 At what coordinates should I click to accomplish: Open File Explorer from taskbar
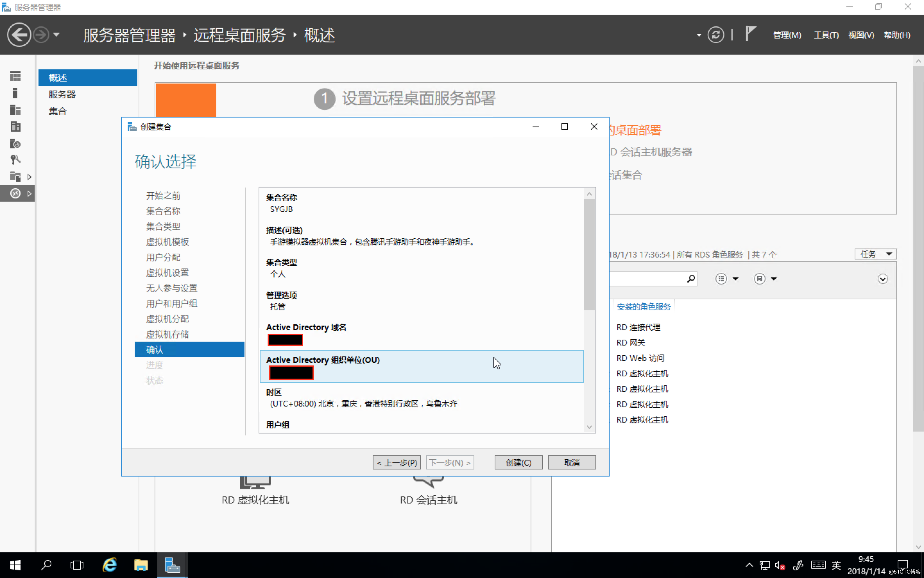click(141, 565)
